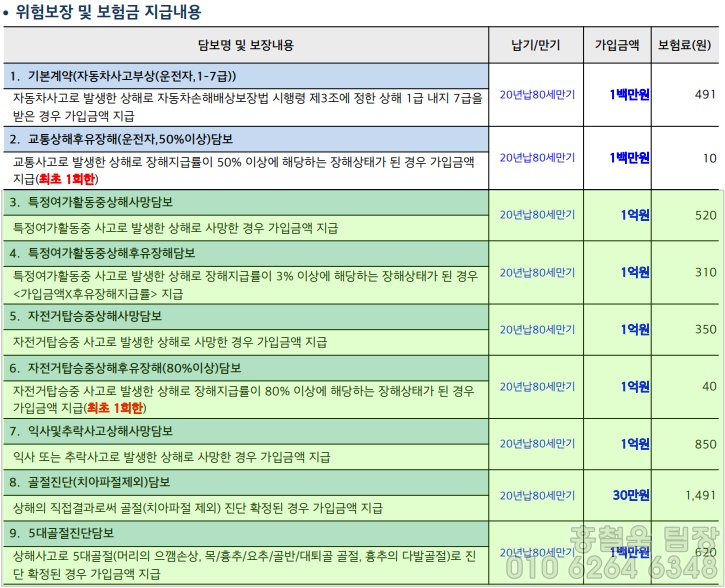Click '20년납80세만기' in the 골절진단 row
The image size is (725, 588).
[537, 496]
